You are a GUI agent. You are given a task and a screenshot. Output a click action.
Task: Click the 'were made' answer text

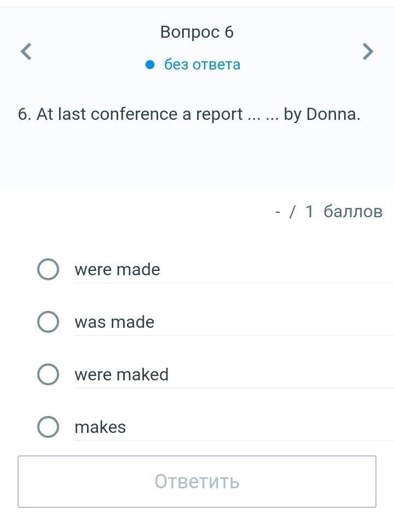[117, 269]
